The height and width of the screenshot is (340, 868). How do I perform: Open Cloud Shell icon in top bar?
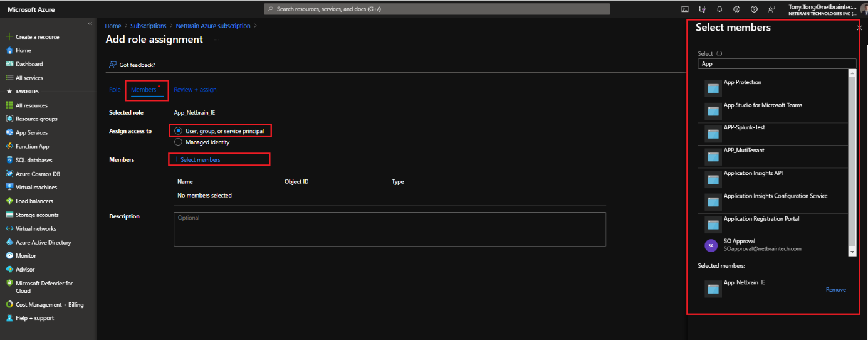tap(685, 9)
